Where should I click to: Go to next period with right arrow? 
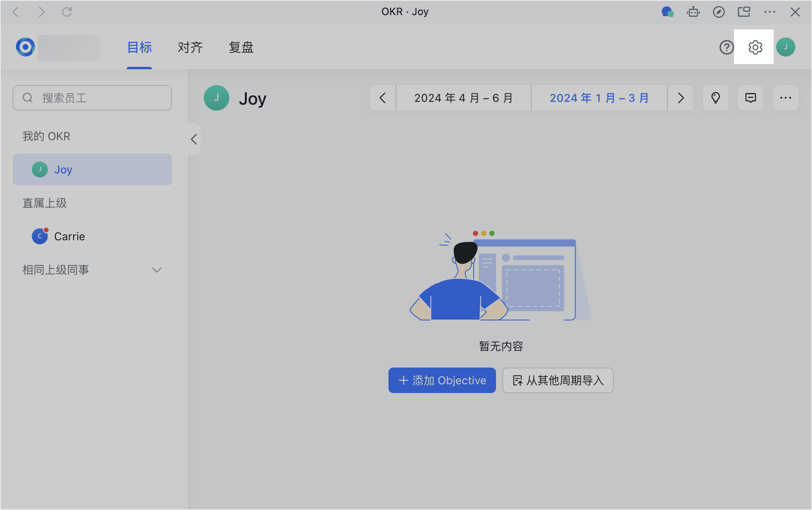pyautogui.click(x=681, y=98)
